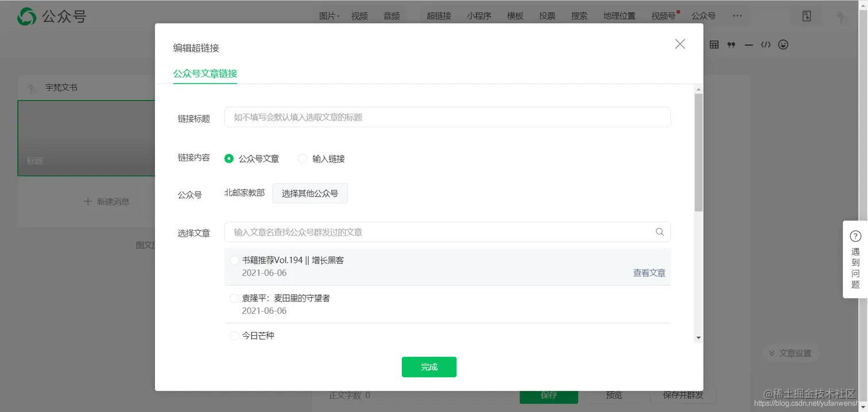Image resolution: width=868 pixels, height=412 pixels.
Task: Confirm with the 完成 button
Action: 429,367
